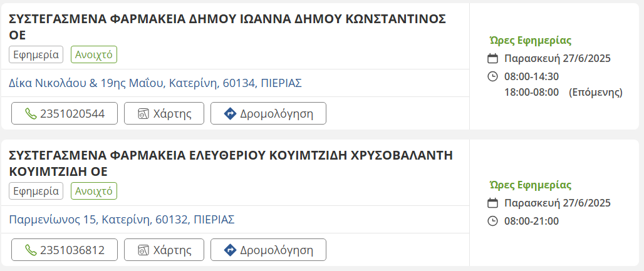This screenshot has width=644, height=271.
Task: Click map icon in Κουιμτζίδη pharmacy's Χάρτης button
Action: [143, 250]
